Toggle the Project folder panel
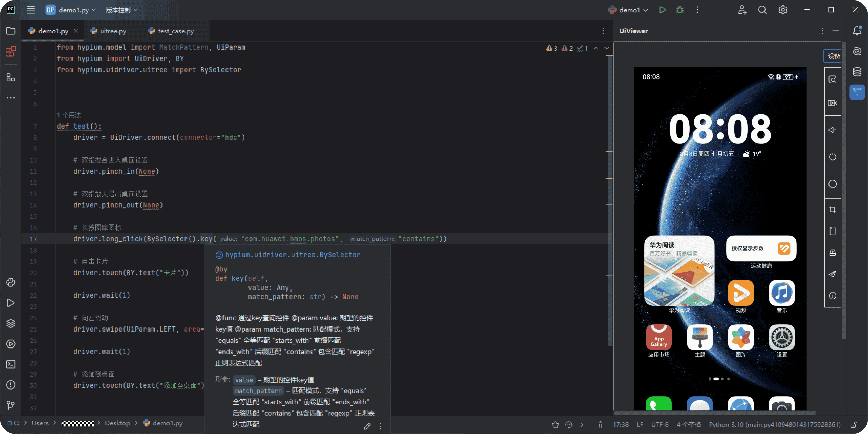Viewport: 868px width, 434px height. point(10,31)
